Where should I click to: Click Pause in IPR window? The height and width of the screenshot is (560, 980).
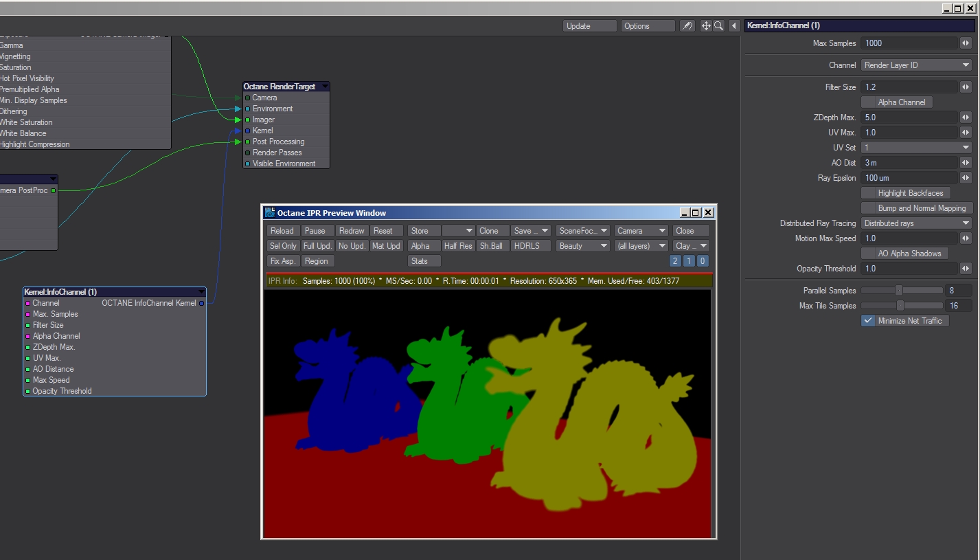point(318,231)
